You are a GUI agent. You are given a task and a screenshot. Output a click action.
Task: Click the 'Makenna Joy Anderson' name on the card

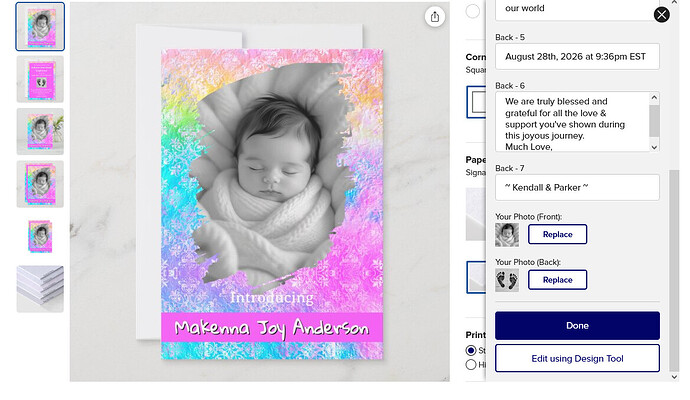pos(272,328)
